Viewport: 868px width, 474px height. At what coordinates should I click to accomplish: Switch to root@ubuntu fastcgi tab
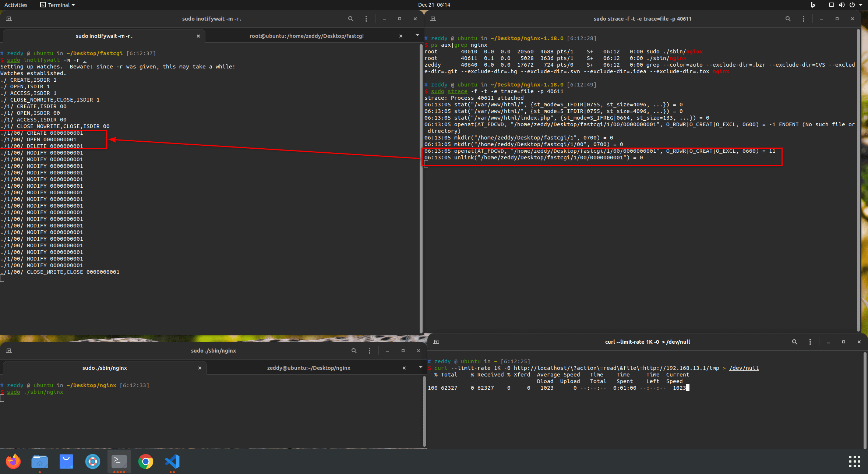pos(306,36)
